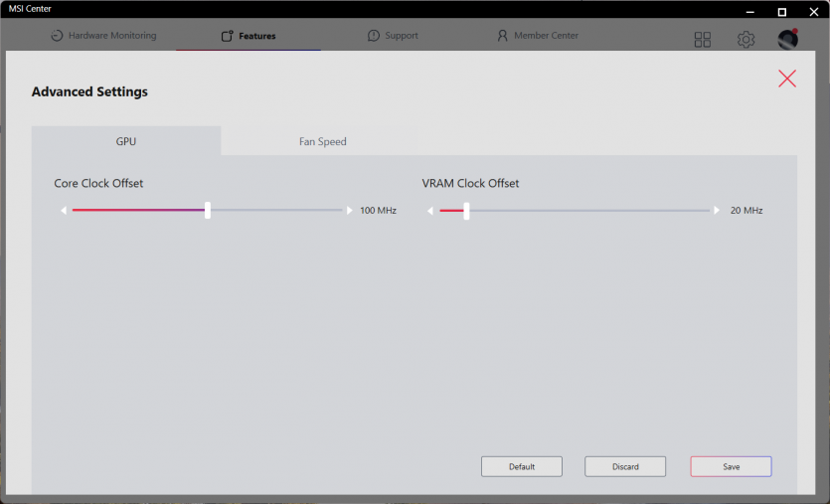Click the VRAM Clock Offset slider handle
830x504 pixels.
point(466,211)
